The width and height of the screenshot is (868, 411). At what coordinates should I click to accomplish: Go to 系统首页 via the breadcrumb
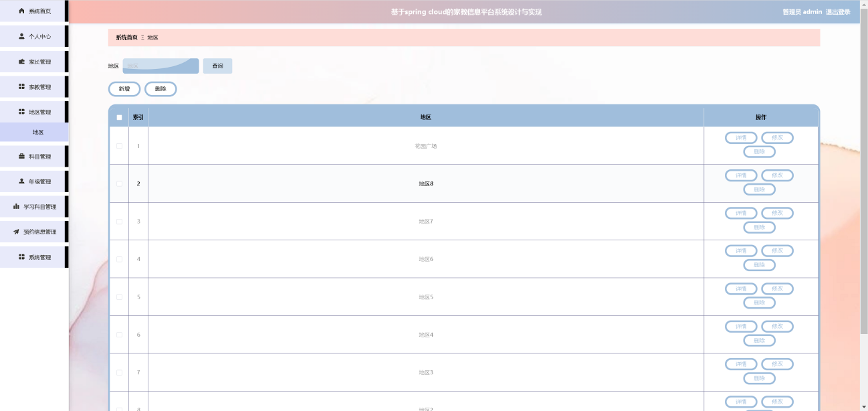click(x=126, y=37)
